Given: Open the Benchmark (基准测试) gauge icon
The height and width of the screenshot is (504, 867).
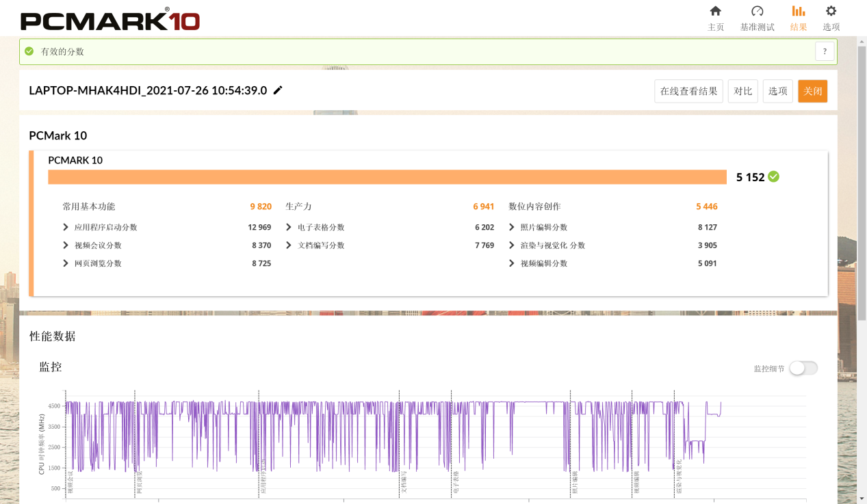Looking at the screenshot, I should coord(757,12).
